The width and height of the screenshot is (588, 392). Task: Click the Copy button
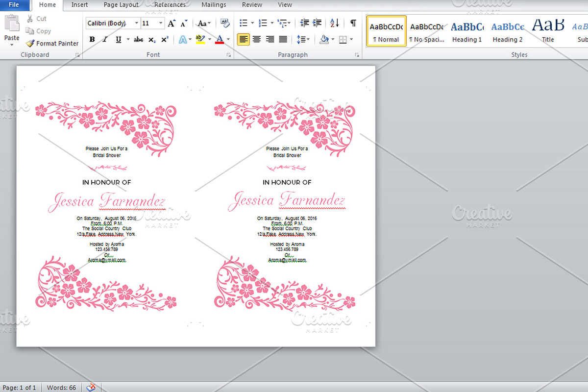pyautogui.click(x=39, y=31)
